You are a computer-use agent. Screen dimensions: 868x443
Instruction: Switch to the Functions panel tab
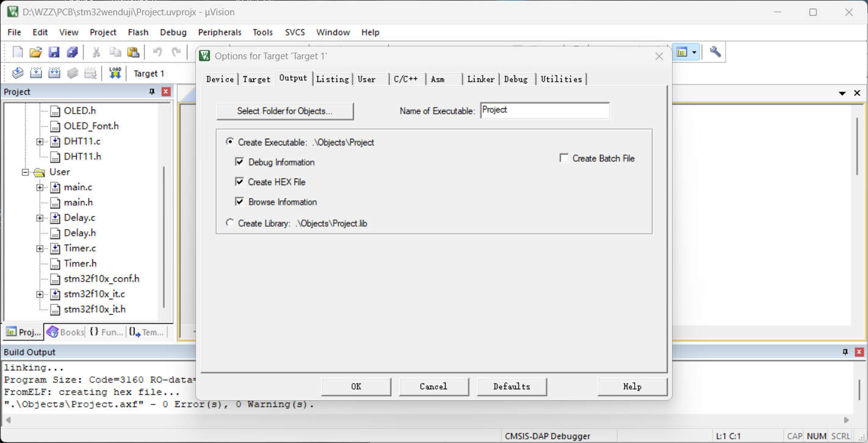[x=106, y=332]
